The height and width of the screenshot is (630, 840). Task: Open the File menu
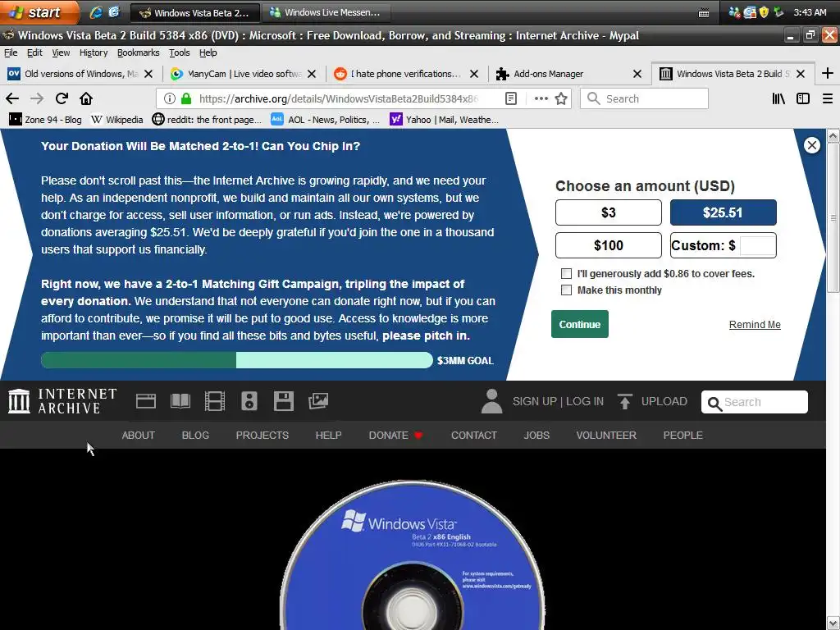pos(11,52)
